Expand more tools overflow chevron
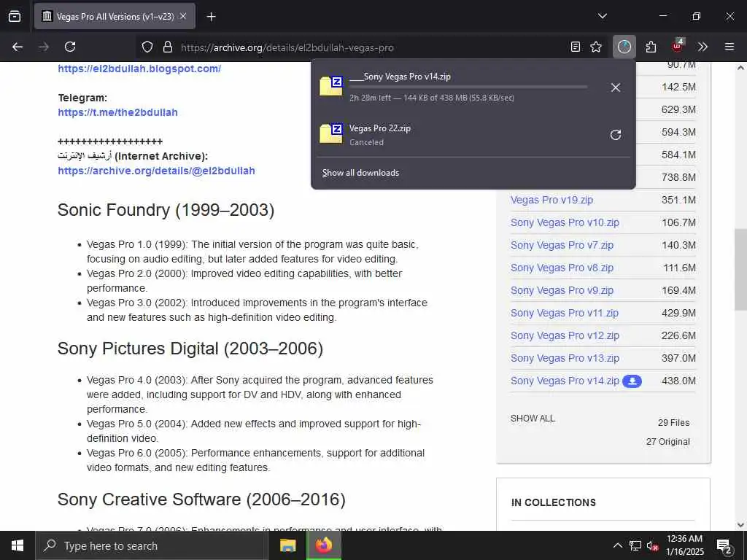 [x=703, y=47]
